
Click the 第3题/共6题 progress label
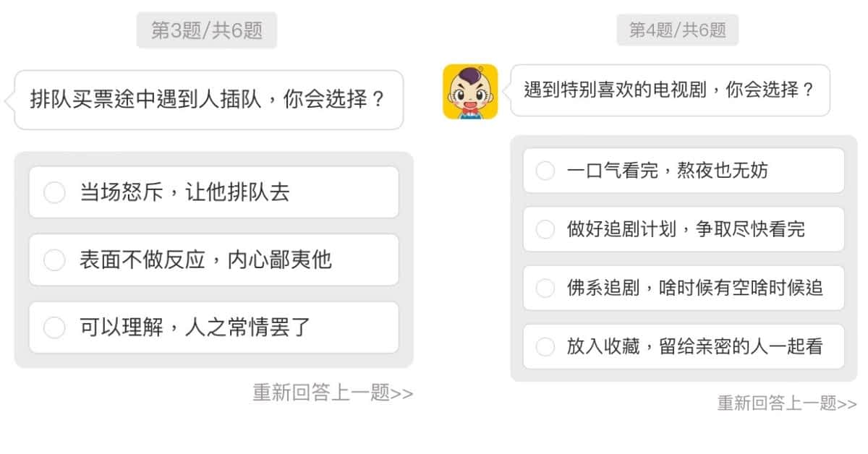point(206,30)
